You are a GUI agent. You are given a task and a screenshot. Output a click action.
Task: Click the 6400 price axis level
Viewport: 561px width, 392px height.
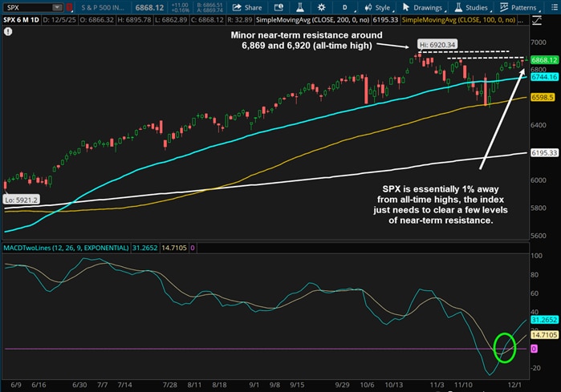539,125
